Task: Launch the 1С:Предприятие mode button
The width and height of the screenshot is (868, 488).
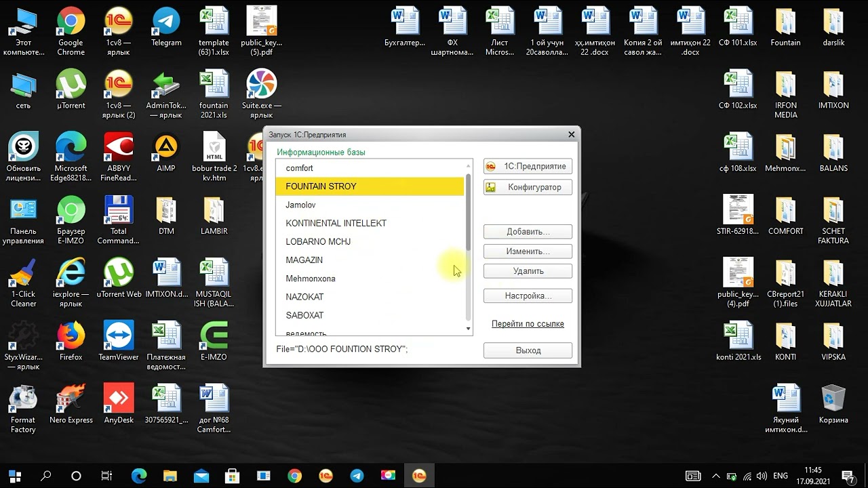Action: point(528,166)
